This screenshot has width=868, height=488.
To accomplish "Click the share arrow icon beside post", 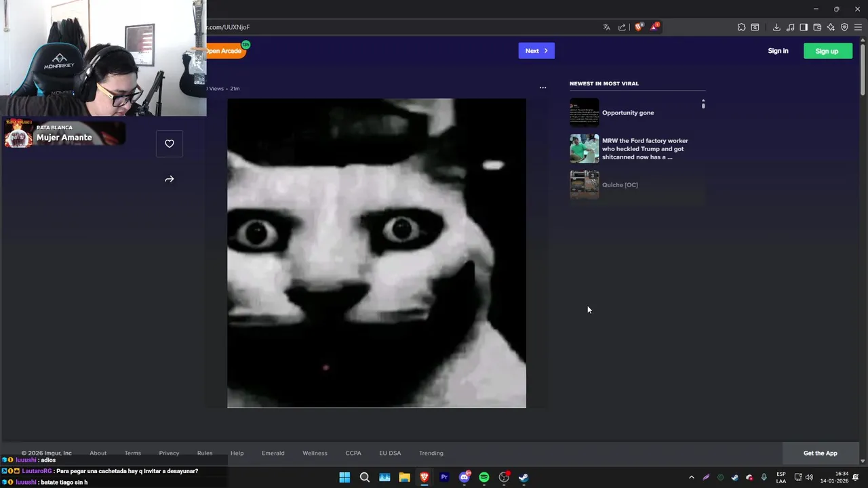I will [x=170, y=179].
